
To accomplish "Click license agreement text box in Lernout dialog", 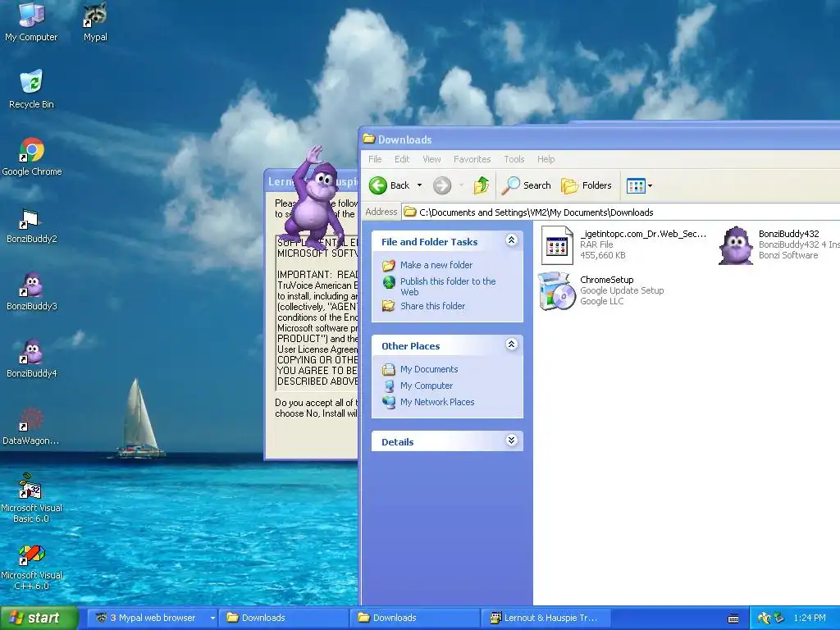I will (x=317, y=312).
